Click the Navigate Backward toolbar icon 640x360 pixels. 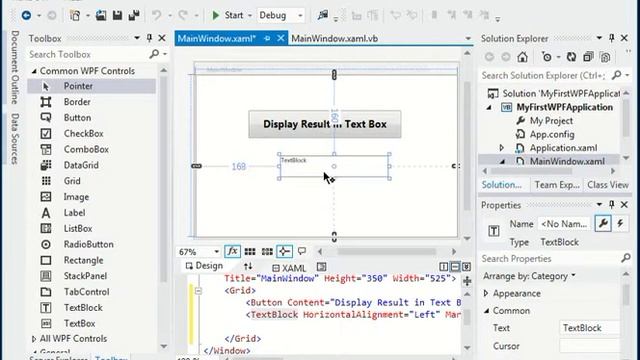click(27, 16)
